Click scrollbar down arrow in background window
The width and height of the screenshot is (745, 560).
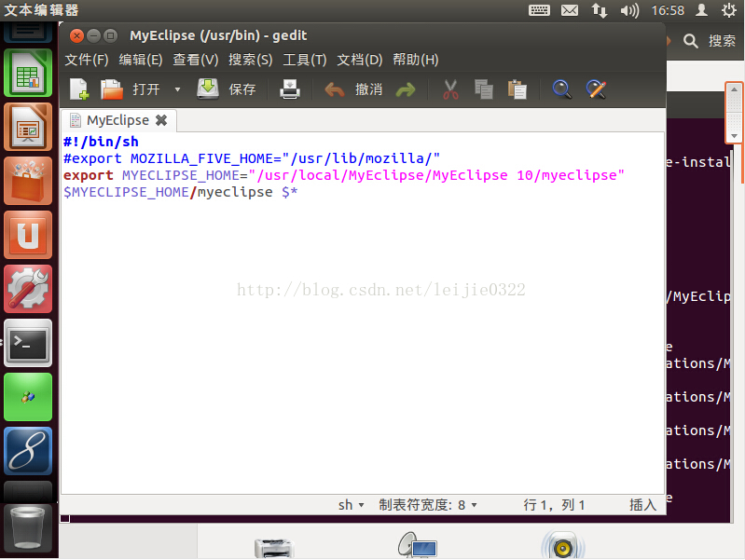coord(734,136)
